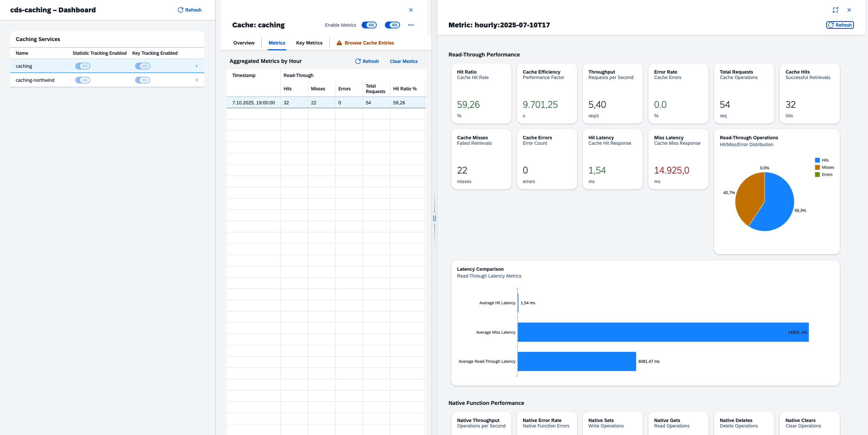868x435 pixels.
Task: Select the 7.10.2025 19:00:00 metrics row
Action: click(253, 103)
